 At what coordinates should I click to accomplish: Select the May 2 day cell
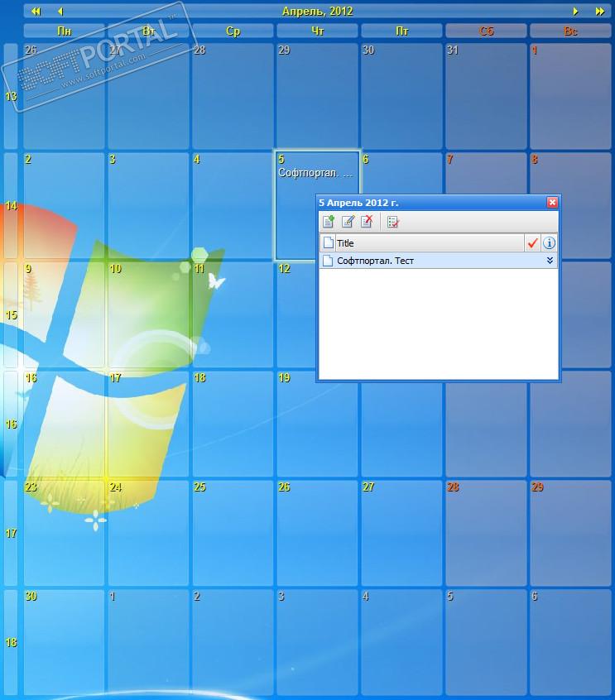pos(233,642)
